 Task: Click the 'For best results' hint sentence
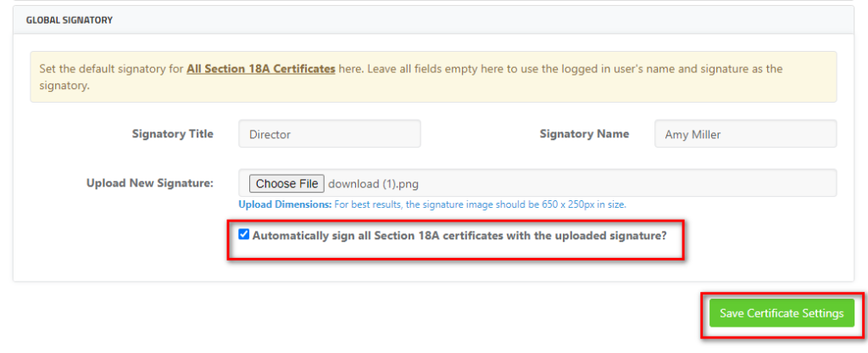pos(480,205)
